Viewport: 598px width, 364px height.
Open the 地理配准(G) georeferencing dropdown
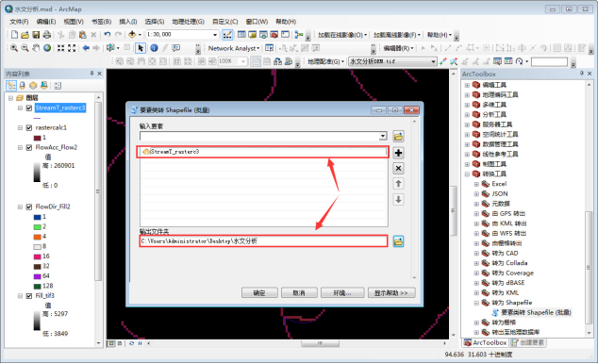[x=326, y=61]
